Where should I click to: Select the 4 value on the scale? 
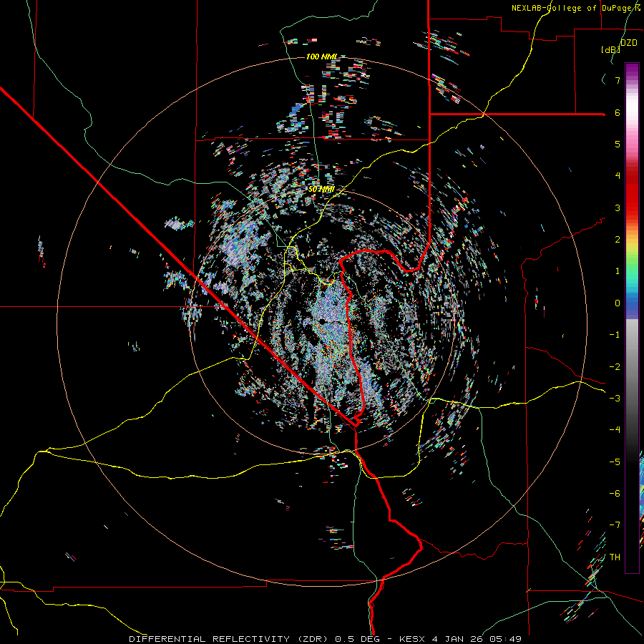[618, 176]
